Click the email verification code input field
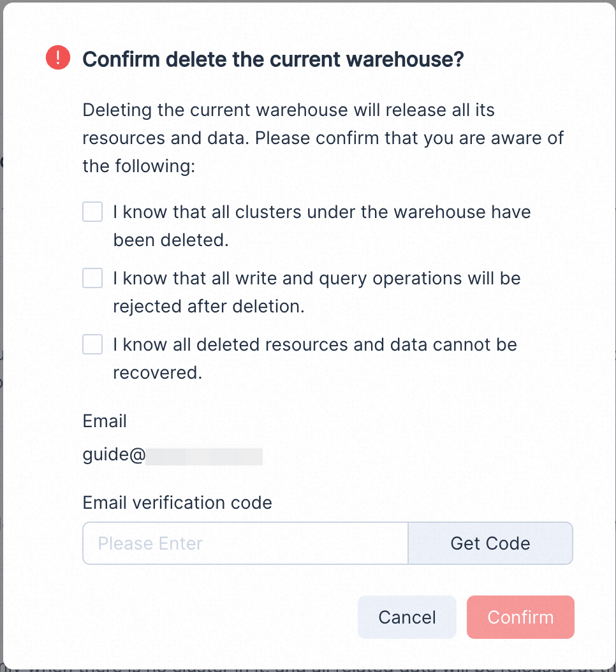 point(246,543)
